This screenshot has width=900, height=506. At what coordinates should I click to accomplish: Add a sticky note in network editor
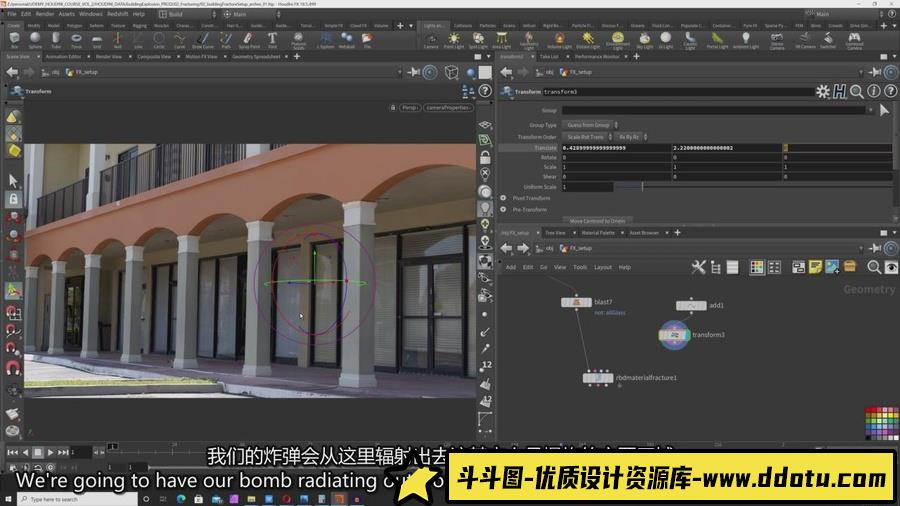(815, 267)
